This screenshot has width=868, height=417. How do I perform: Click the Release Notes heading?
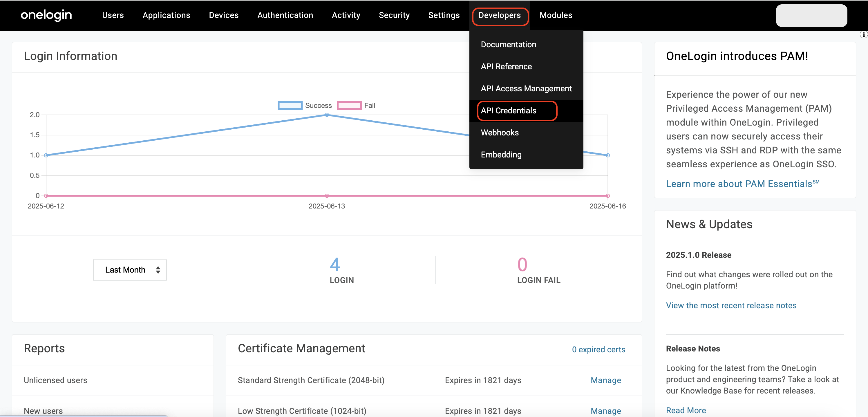click(693, 349)
